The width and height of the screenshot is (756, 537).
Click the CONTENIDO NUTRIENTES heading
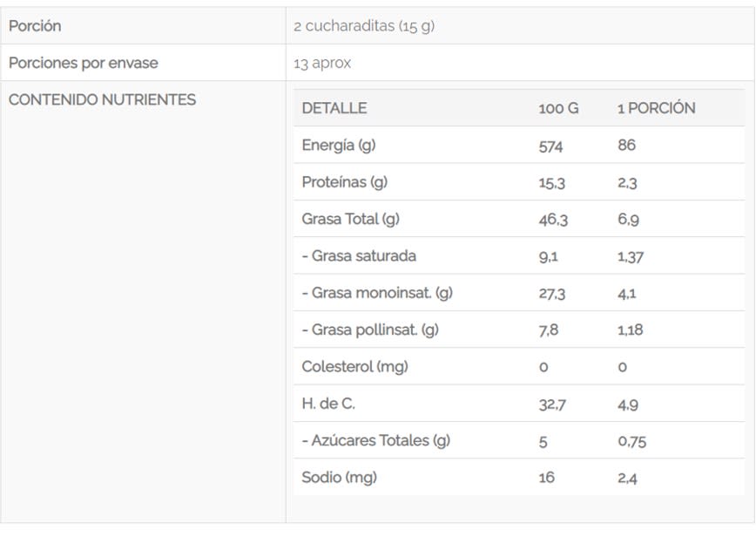click(x=102, y=99)
